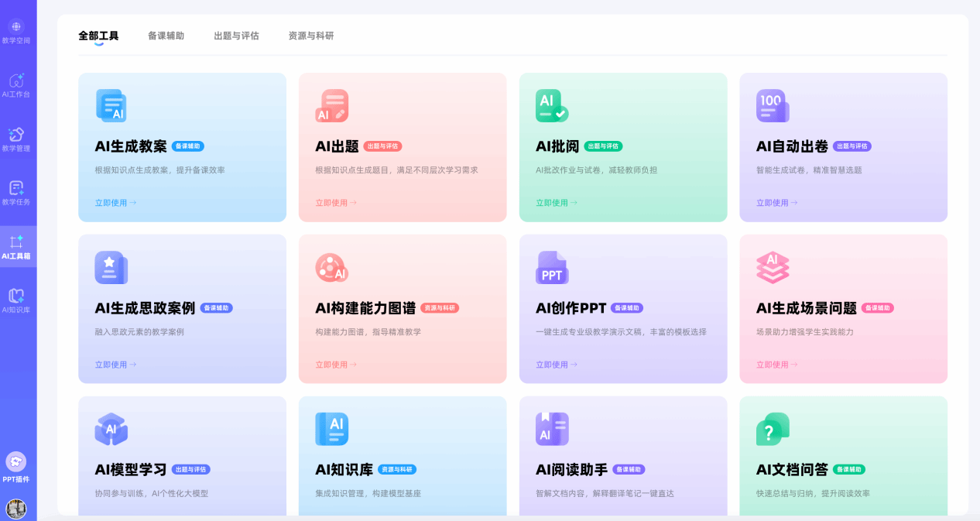Select the 资源与科研 tab
Screen dimensions: 980x521
pyautogui.click(x=310, y=36)
